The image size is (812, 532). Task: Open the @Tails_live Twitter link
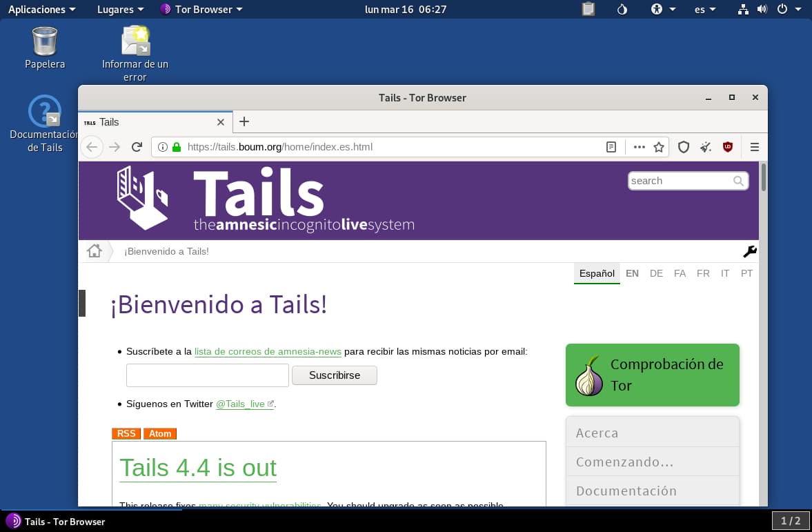point(244,404)
